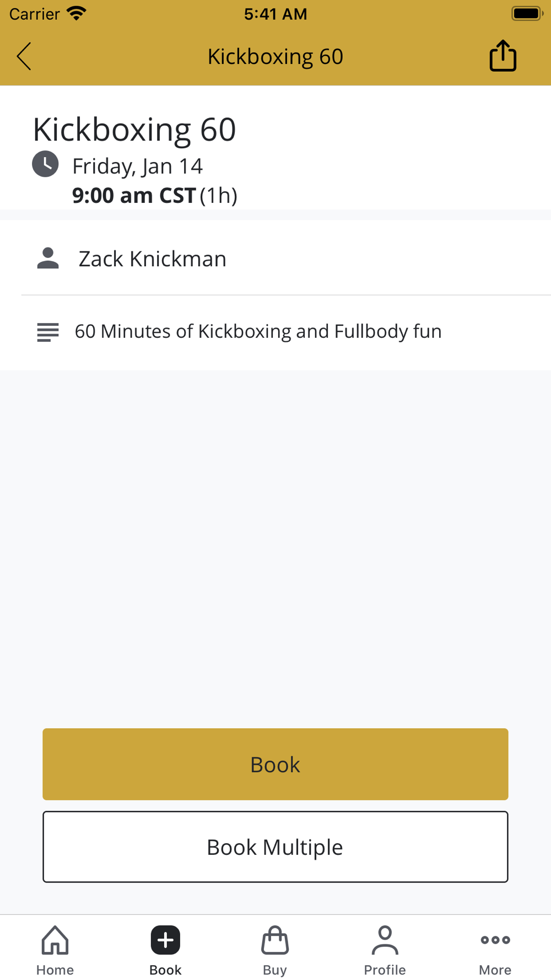Image resolution: width=551 pixels, height=980 pixels.
Task: Open the share sheet icon
Action: (503, 56)
